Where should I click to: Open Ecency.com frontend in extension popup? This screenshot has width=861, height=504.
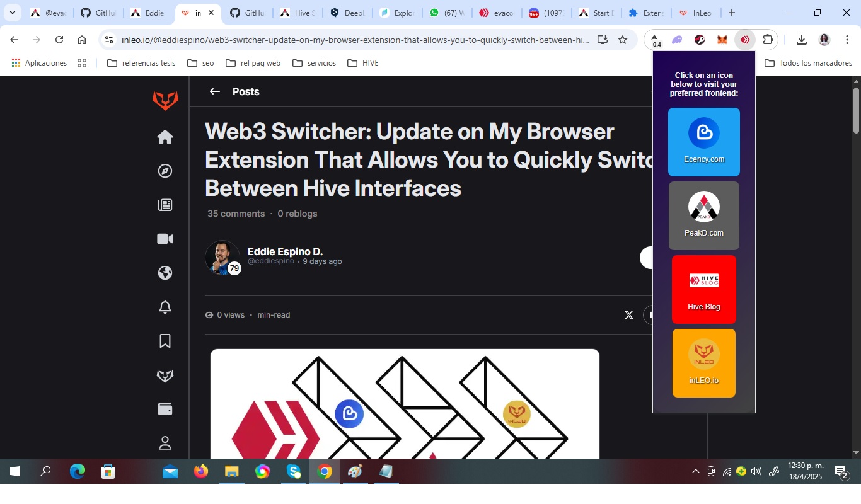703,142
